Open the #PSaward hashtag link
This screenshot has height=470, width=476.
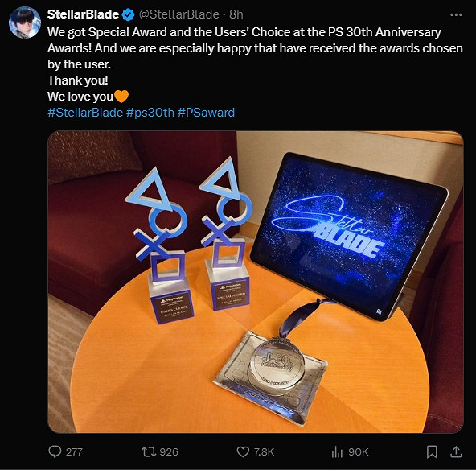tap(206, 113)
